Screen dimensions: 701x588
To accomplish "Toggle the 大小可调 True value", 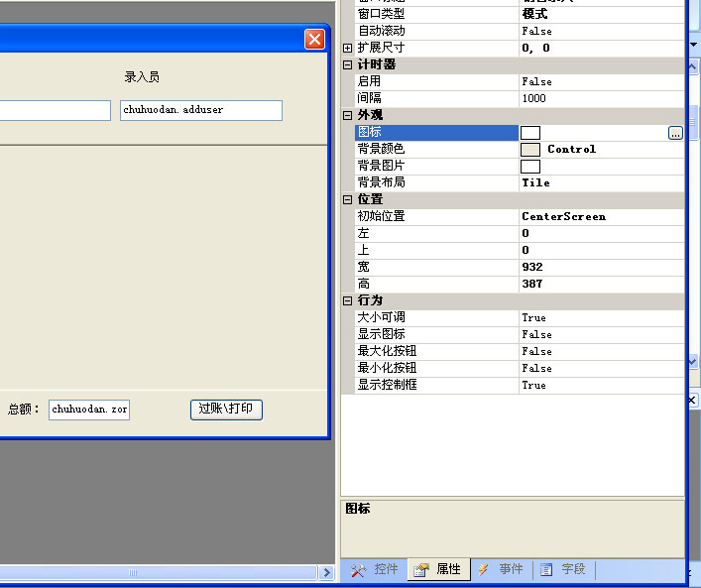I will (601, 318).
